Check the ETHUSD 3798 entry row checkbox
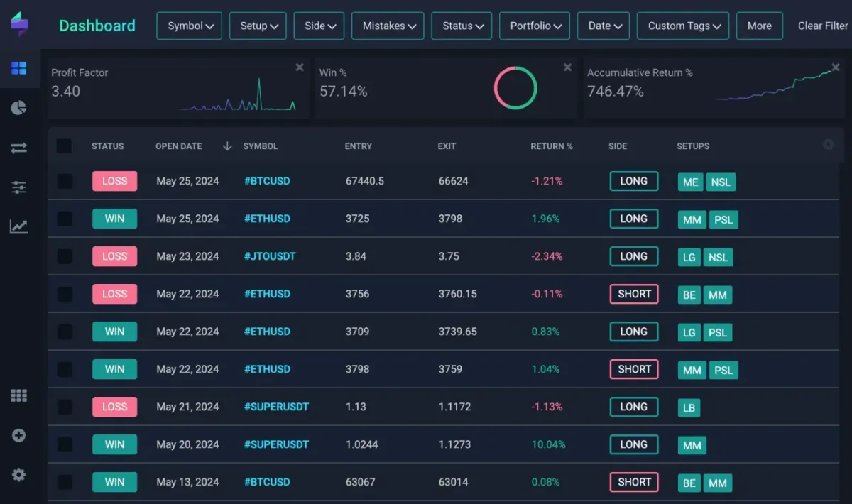Viewport: 852px width, 504px height. click(65, 369)
